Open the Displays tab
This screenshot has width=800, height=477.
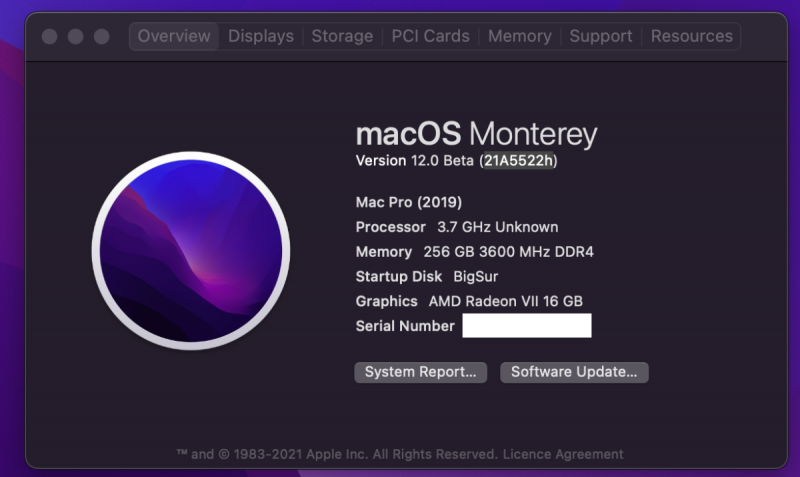tap(261, 36)
